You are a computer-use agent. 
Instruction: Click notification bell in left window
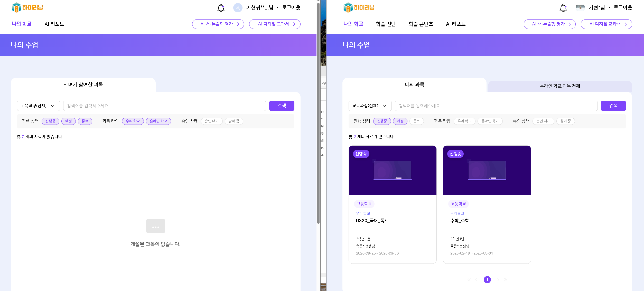pos(221,8)
